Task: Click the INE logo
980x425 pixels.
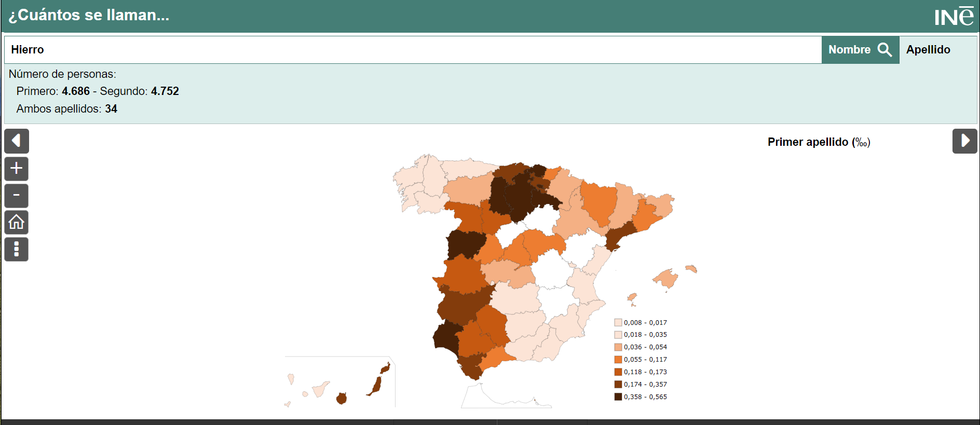Action: click(954, 17)
